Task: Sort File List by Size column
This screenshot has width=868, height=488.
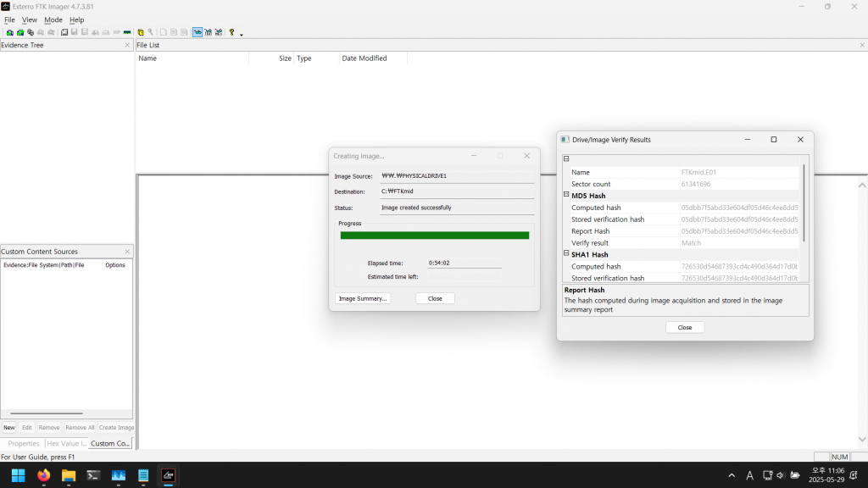Action: pos(271,58)
